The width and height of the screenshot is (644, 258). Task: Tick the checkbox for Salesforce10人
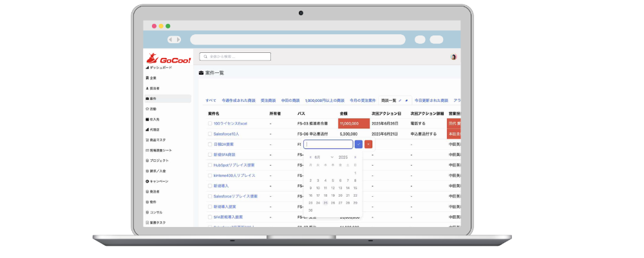[210, 134]
